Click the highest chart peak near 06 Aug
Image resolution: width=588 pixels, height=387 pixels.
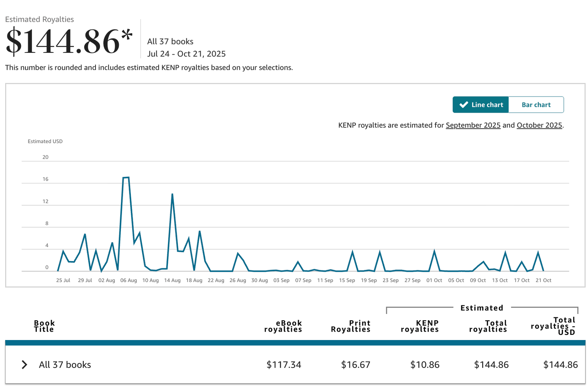(126, 178)
